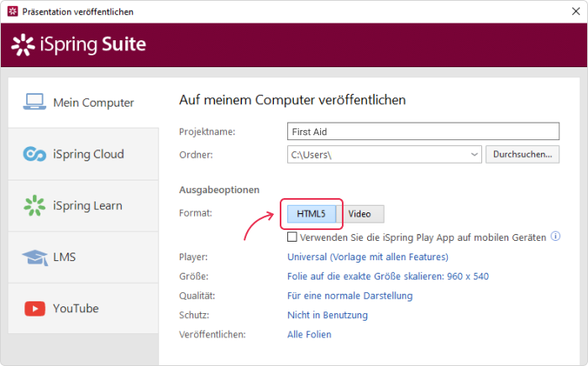Click the red YouTube play icon
Viewport: 588px width, 366px height.
[x=35, y=309]
